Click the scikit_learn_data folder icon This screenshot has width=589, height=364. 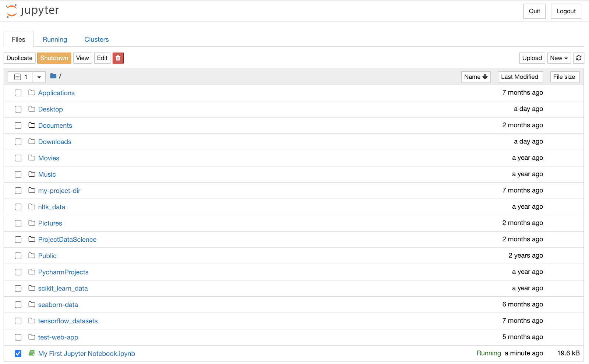pyautogui.click(x=32, y=288)
